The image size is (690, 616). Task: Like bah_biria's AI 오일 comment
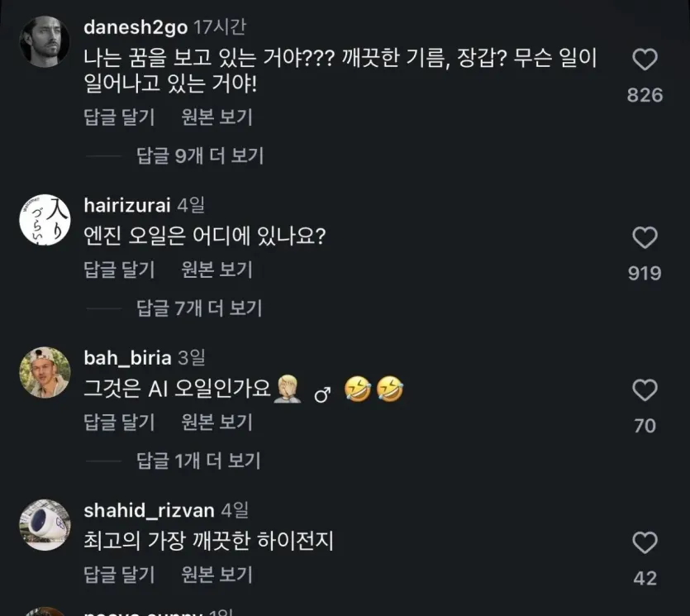pyautogui.click(x=645, y=390)
